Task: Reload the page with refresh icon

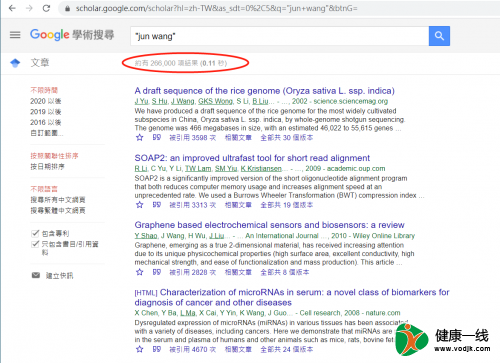Action: point(46,8)
